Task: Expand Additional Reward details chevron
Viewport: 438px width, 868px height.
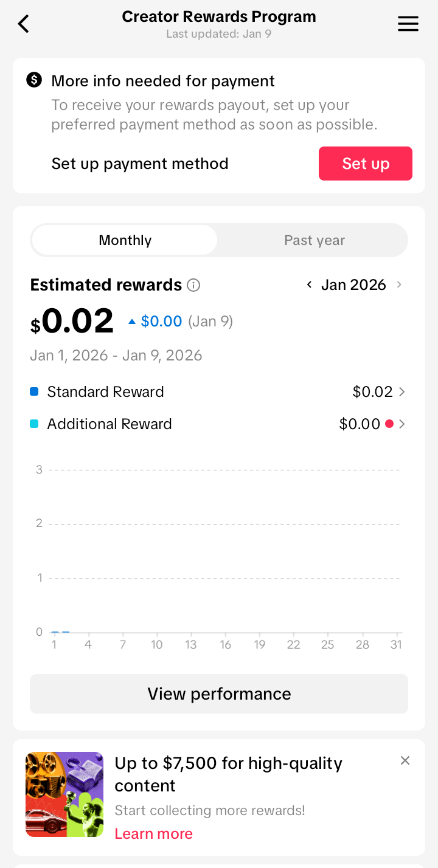Action: click(x=402, y=424)
